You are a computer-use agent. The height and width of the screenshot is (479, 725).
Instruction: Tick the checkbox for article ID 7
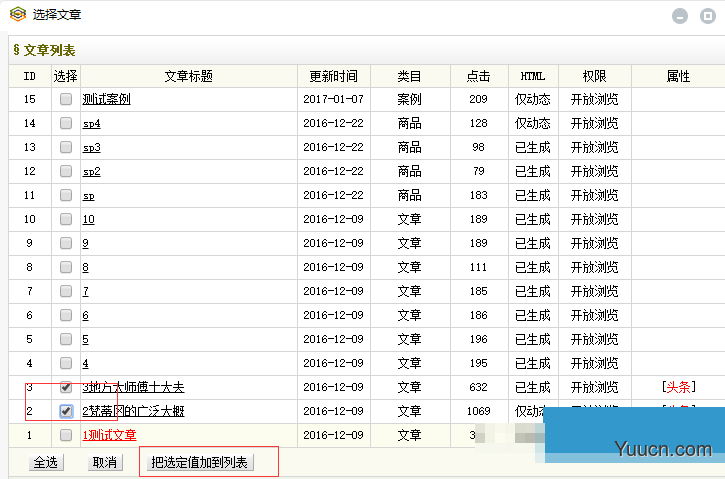[66, 291]
